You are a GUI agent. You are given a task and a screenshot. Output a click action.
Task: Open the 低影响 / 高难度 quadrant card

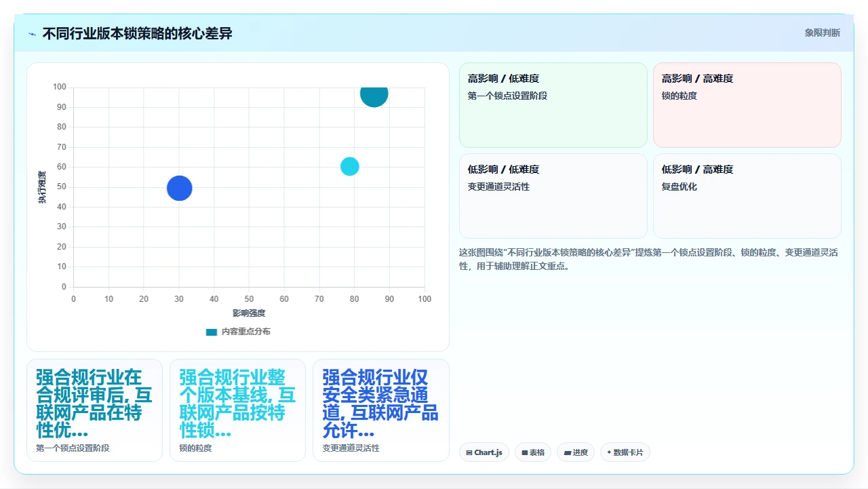(x=747, y=196)
